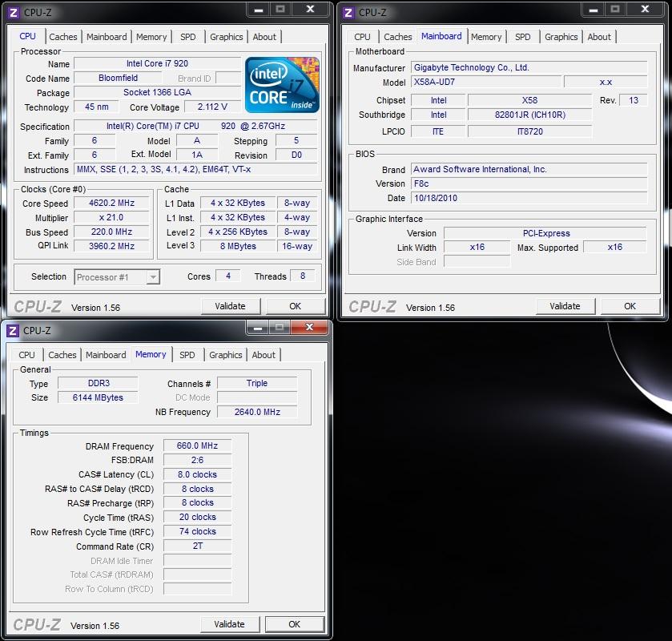Click the Manufacturer field 'Gigabyte Technology Co., Ltd.'
The height and width of the screenshot is (641, 672).
point(529,67)
